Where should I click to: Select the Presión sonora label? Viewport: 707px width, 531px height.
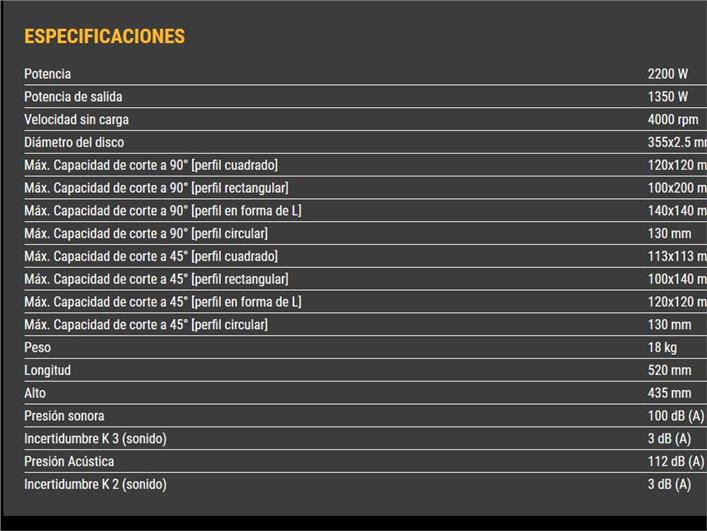pos(64,416)
